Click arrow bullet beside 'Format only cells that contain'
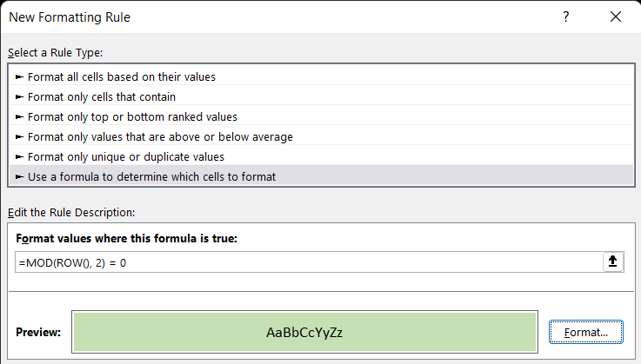 pyautogui.click(x=20, y=96)
